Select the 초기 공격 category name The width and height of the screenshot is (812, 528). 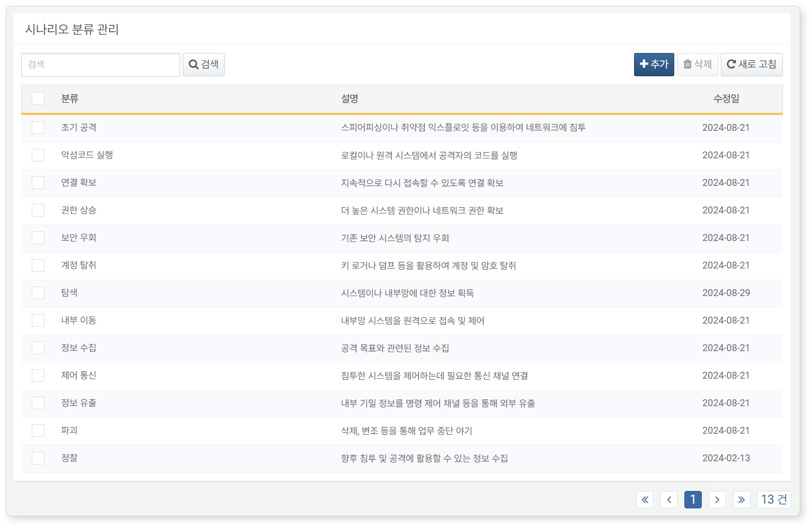pyautogui.click(x=78, y=128)
